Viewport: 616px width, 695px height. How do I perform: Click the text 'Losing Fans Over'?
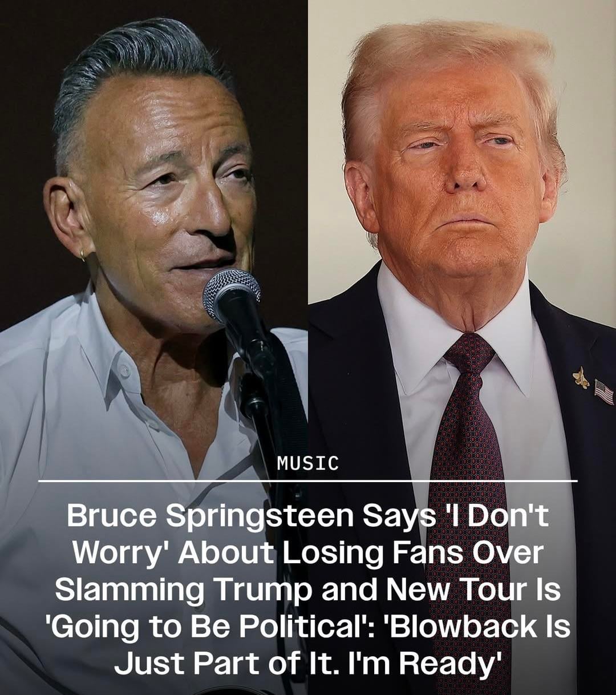coord(412,552)
